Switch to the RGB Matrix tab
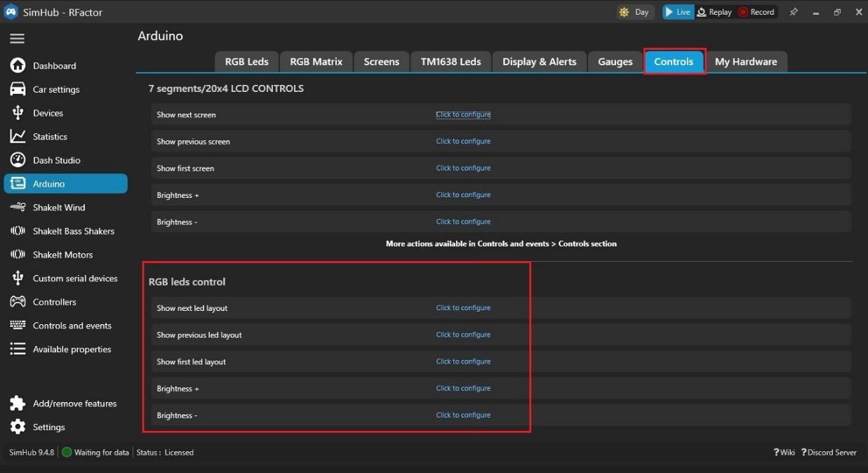 (x=316, y=62)
